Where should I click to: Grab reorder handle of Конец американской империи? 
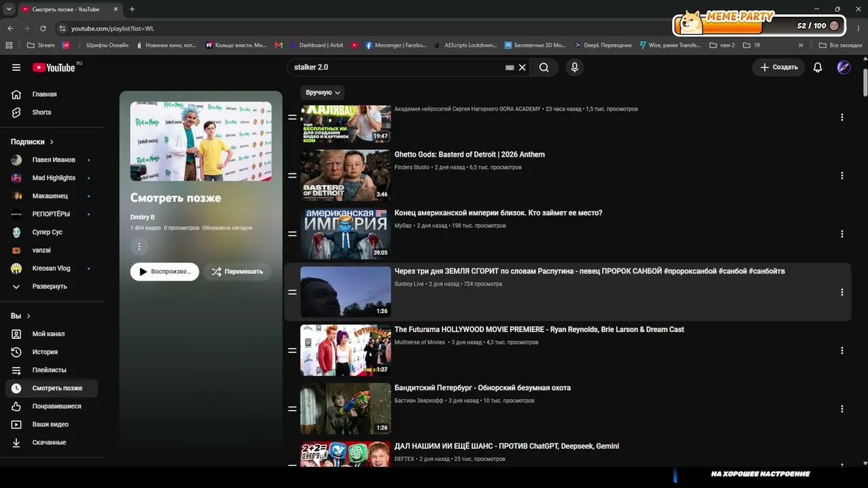coord(292,234)
